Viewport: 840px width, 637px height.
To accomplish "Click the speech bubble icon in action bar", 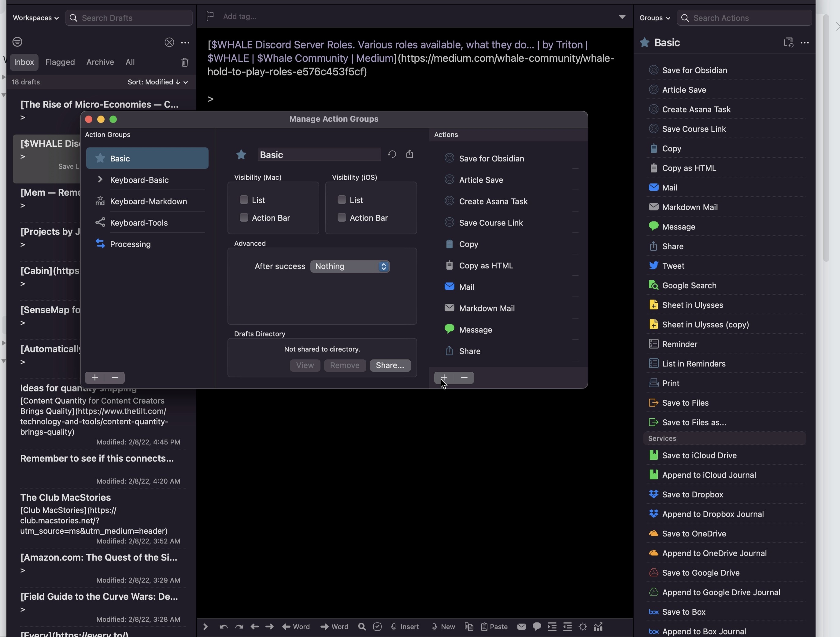I will pyautogui.click(x=537, y=627).
